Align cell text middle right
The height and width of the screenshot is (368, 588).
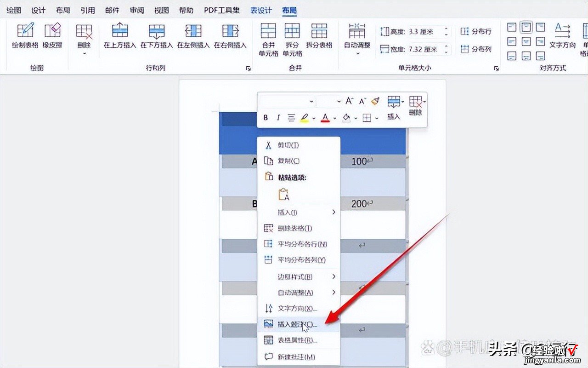tap(541, 42)
